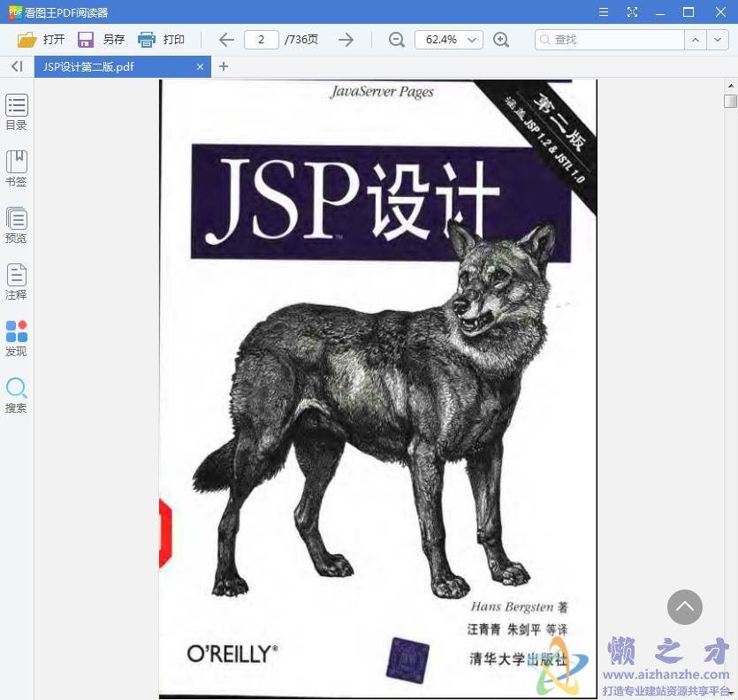The image size is (738, 700).
Task: Click the book cover page image
Action: pyautogui.click(x=378, y=388)
